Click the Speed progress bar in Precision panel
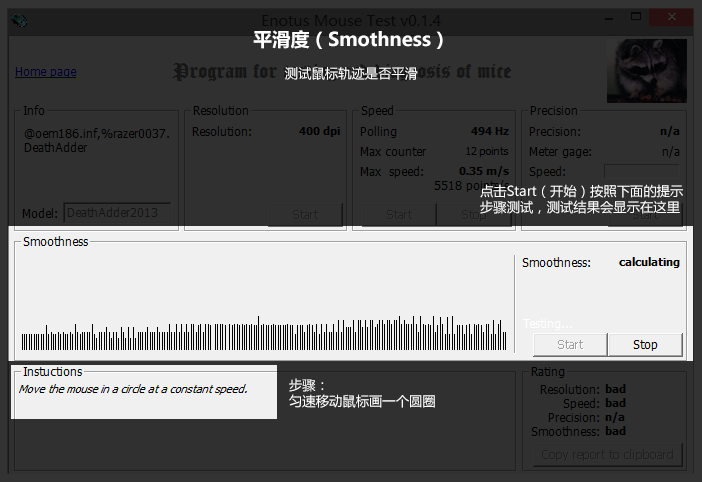This screenshot has width=702, height=482. click(x=642, y=171)
